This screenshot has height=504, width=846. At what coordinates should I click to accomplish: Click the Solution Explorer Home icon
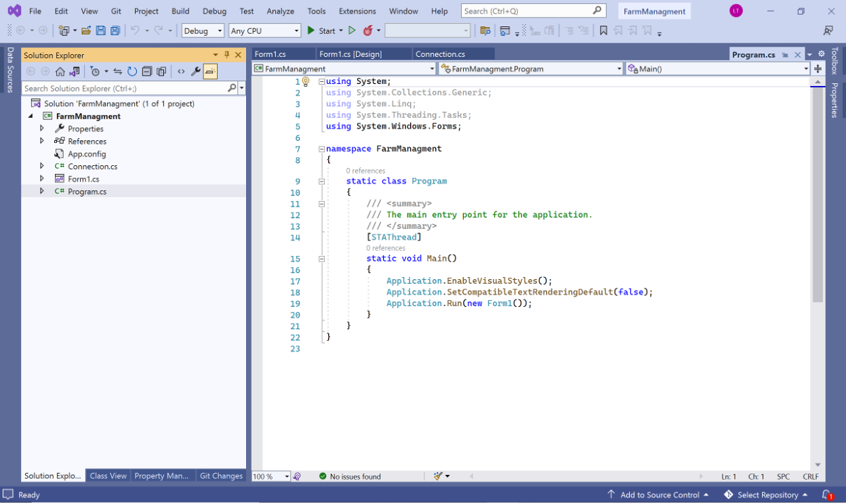[60, 72]
